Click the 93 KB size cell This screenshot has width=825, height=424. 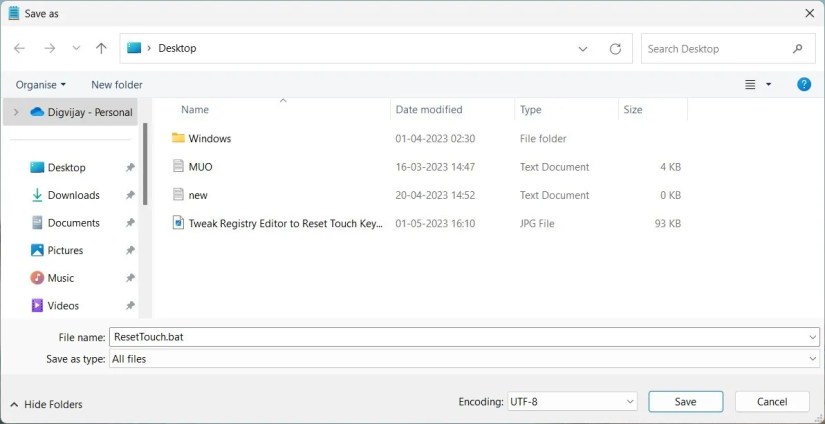(668, 224)
